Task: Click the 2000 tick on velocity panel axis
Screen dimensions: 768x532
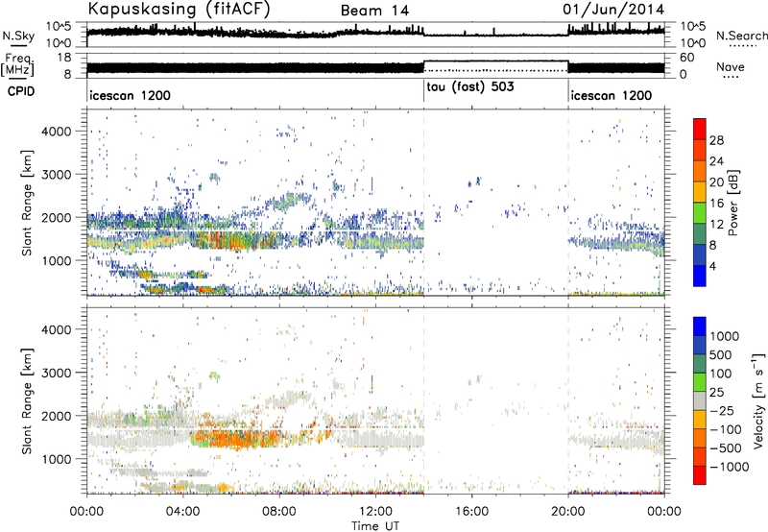Action: coord(57,416)
